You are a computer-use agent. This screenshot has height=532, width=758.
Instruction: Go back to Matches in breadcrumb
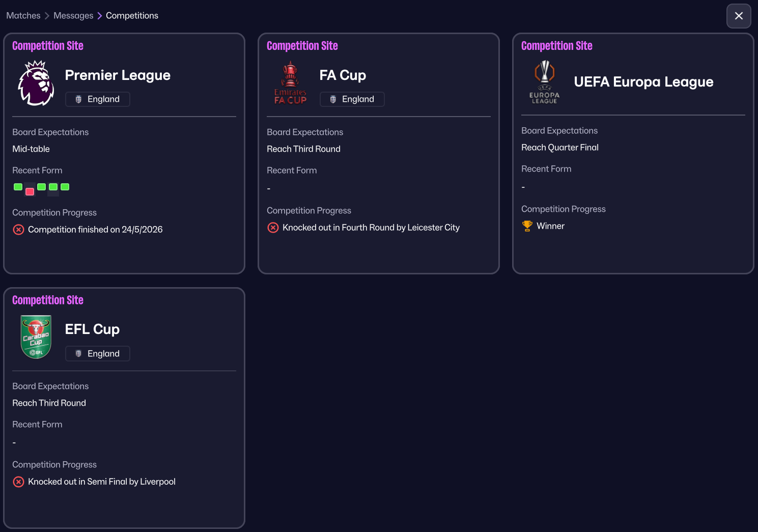point(23,16)
